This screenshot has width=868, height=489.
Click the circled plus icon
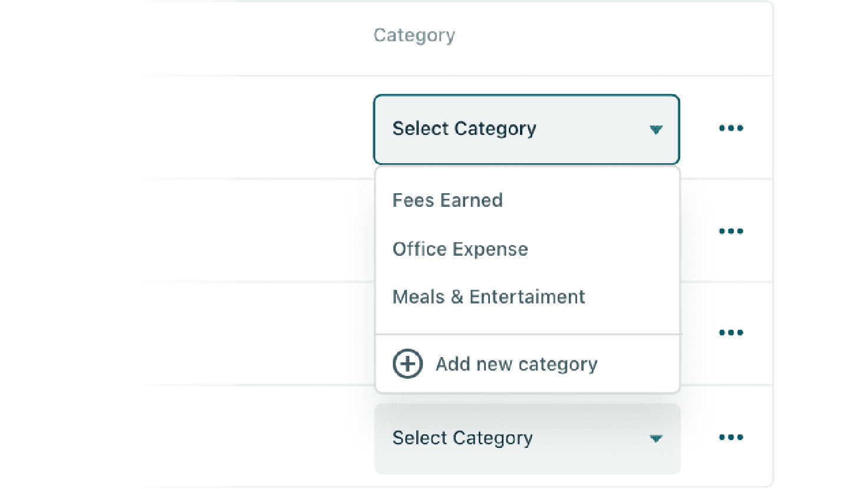pos(408,364)
